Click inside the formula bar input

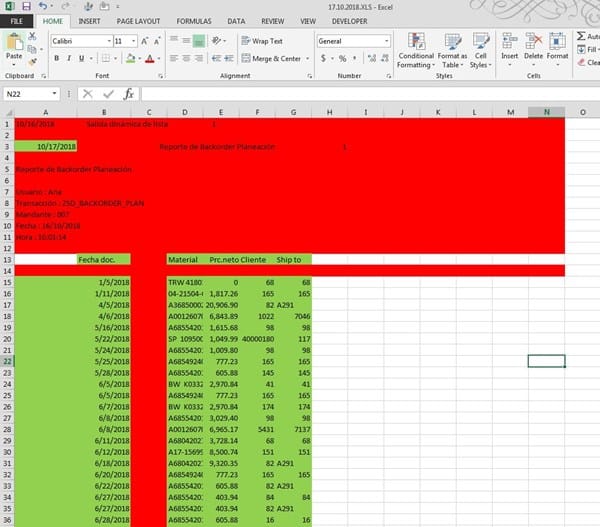370,94
